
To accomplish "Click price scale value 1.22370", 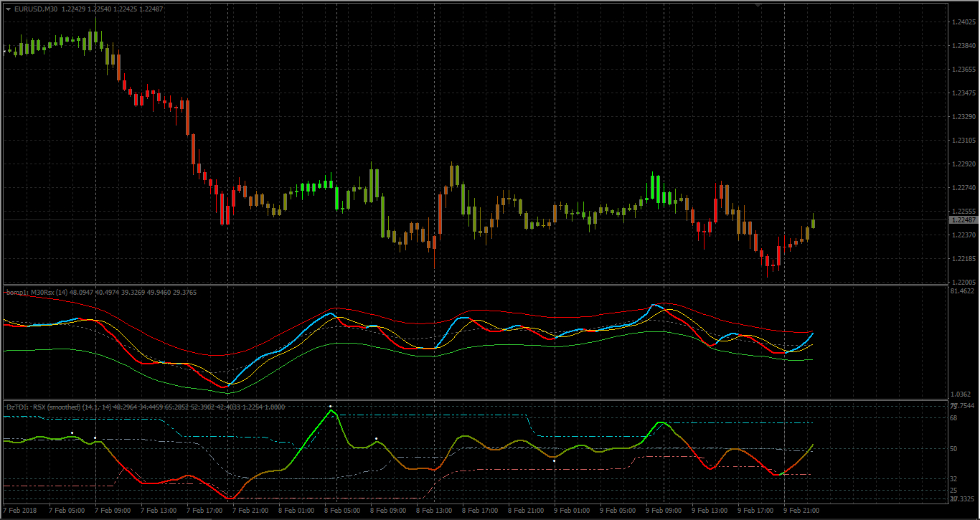I will (963, 235).
